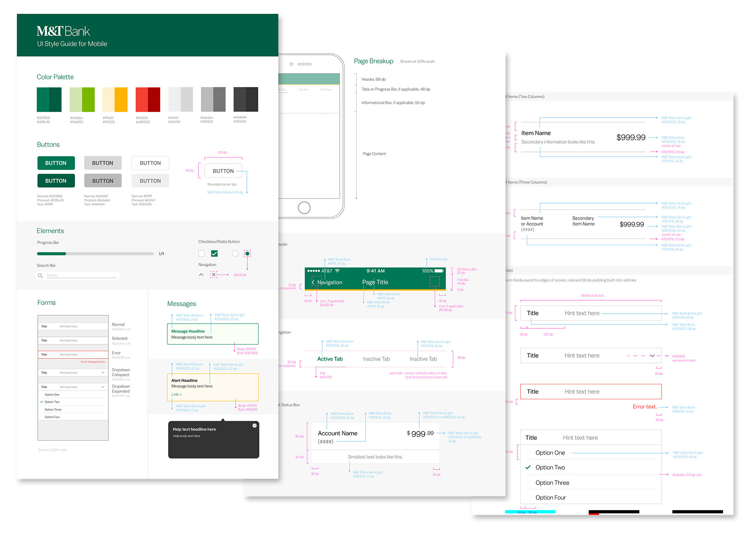Screen dimensions: 756x535
Task: Untick the green checked checkbox
Action: point(214,254)
